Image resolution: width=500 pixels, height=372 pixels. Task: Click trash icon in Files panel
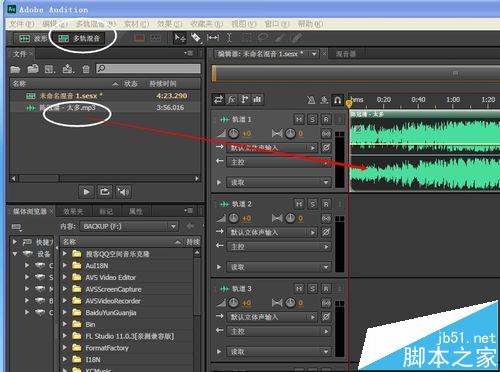tap(86, 69)
